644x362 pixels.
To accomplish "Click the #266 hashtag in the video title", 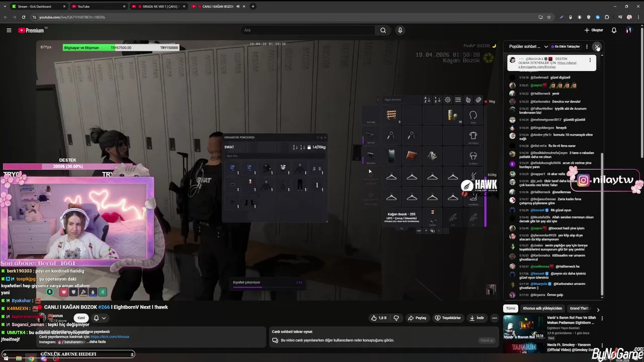I will 104,307.
